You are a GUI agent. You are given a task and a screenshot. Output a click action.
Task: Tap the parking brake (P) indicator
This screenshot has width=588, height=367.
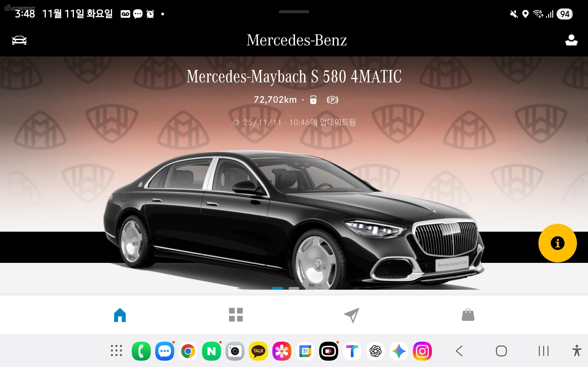(x=332, y=100)
